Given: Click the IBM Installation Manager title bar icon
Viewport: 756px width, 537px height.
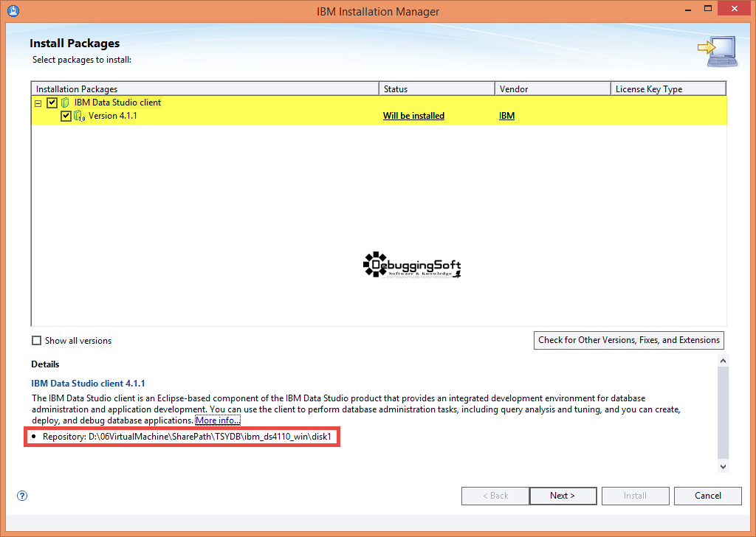Looking at the screenshot, I should 13,10.
